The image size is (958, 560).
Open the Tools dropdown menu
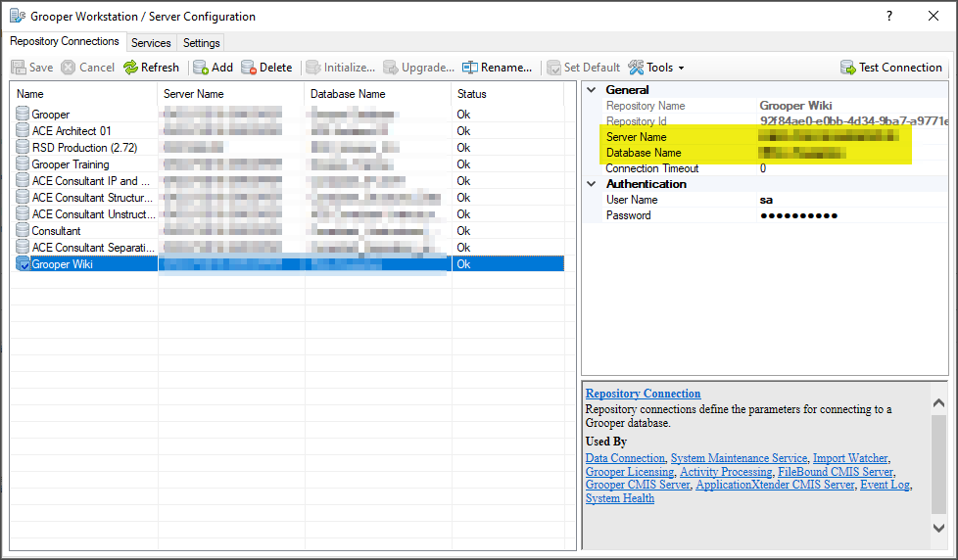[x=656, y=68]
